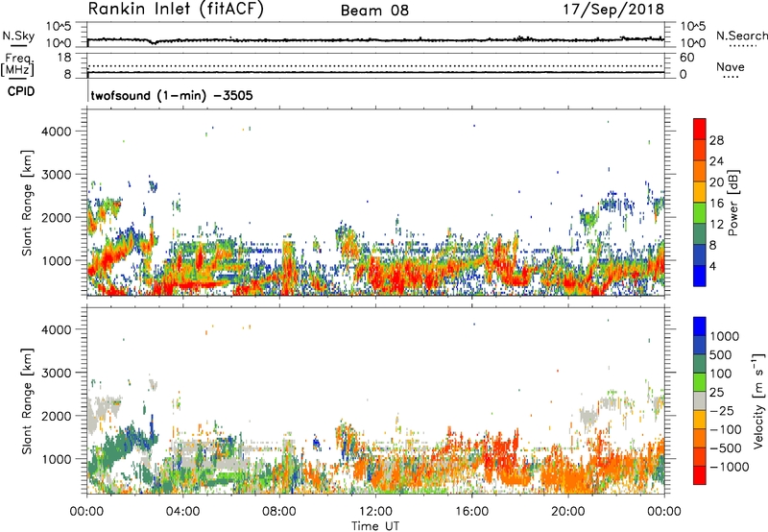The height and width of the screenshot is (532, 768).
Task: Click the 'Power [dB]' colorbar title
Action: (732, 203)
